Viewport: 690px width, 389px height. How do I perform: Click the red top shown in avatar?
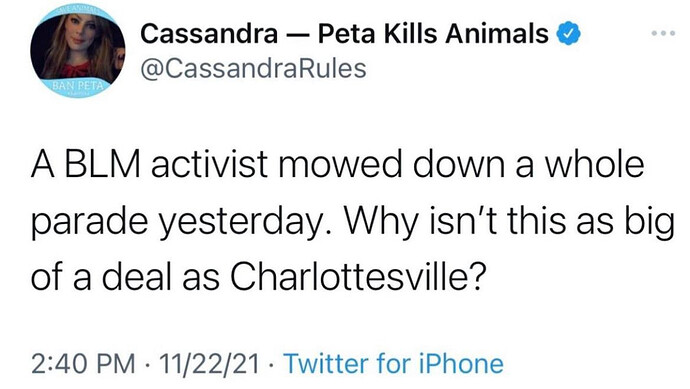tap(75, 69)
